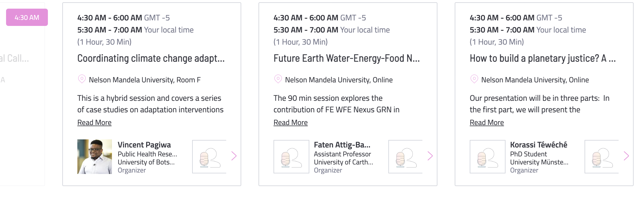
Task: Show next speaker in Future Earth card
Action: point(430,156)
